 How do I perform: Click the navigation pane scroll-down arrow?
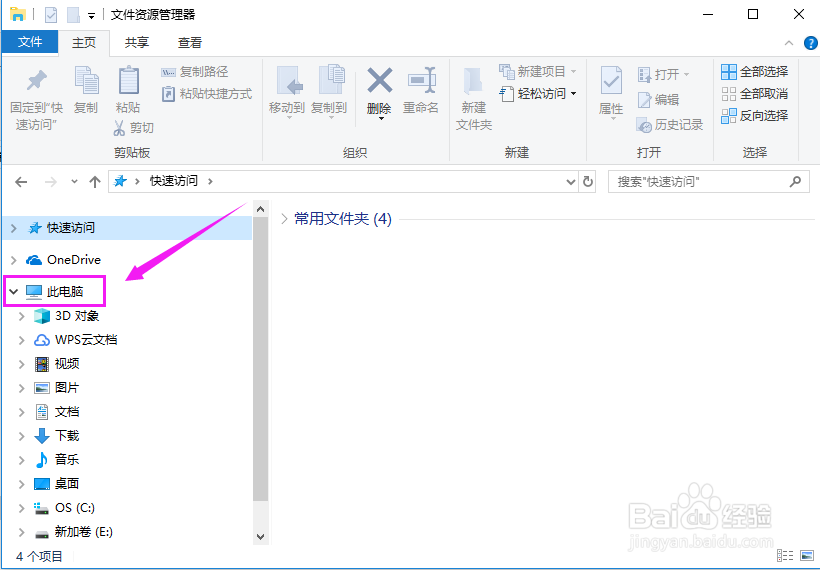pos(260,537)
